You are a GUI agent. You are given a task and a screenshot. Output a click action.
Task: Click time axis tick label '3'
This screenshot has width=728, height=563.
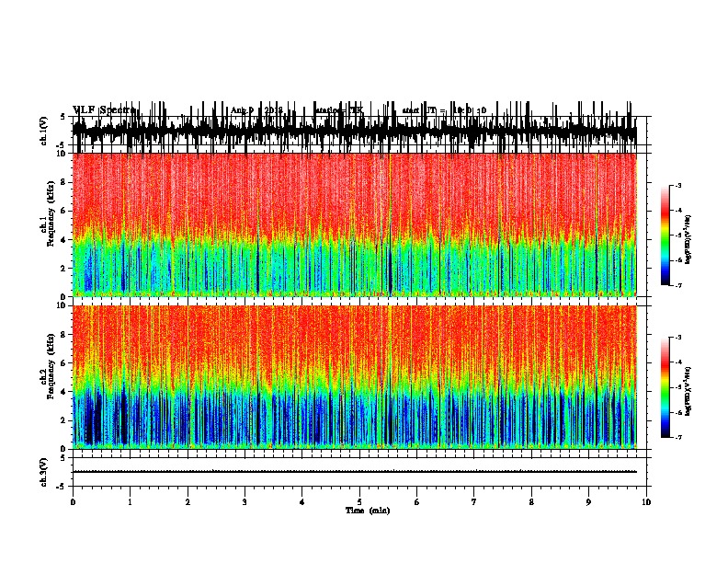[x=245, y=502]
